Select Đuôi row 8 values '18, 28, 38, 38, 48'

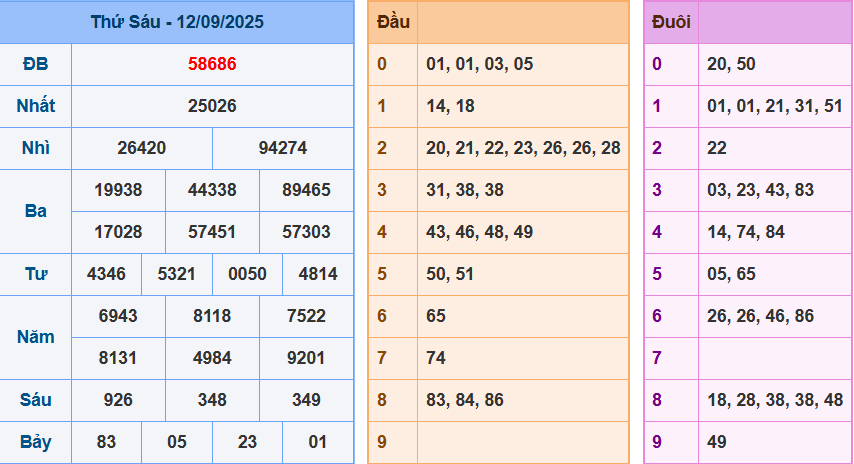pyautogui.click(x=775, y=399)
